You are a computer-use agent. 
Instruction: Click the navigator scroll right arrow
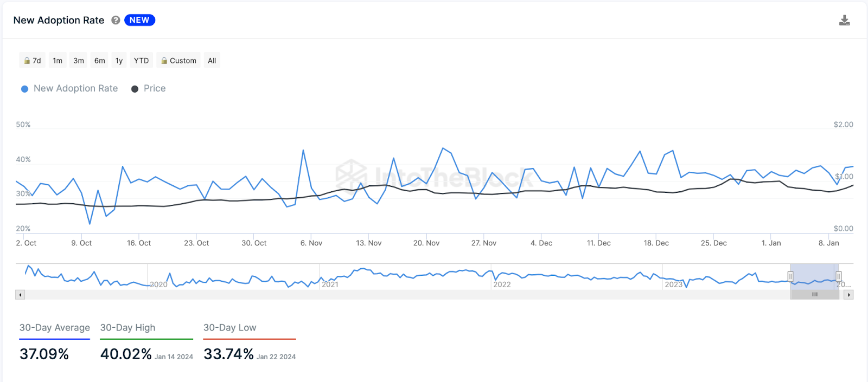(x=849, y=295)
